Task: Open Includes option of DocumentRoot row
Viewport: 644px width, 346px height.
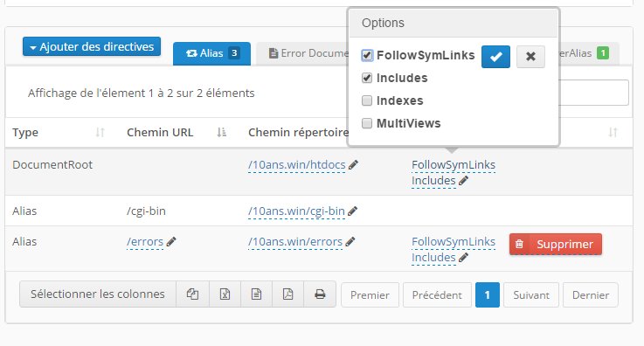Action: coord(433,181)
